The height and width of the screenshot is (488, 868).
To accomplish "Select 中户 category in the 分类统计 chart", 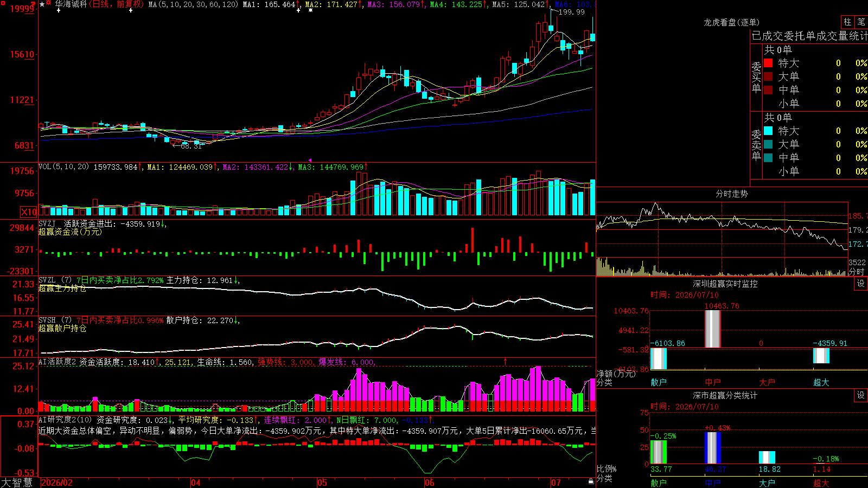I will click(713, 483).
